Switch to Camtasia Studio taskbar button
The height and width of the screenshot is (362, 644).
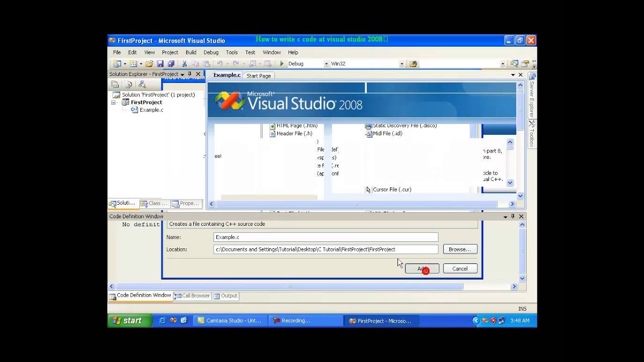pyautogui.click(x=229, y=320)
